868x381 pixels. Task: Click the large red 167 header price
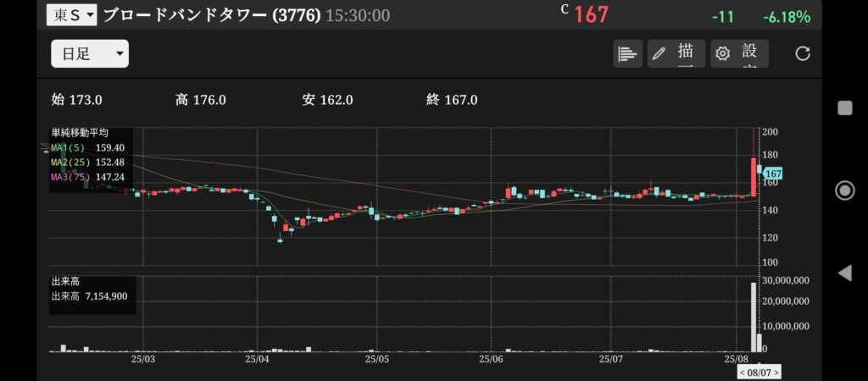[591, 15]
